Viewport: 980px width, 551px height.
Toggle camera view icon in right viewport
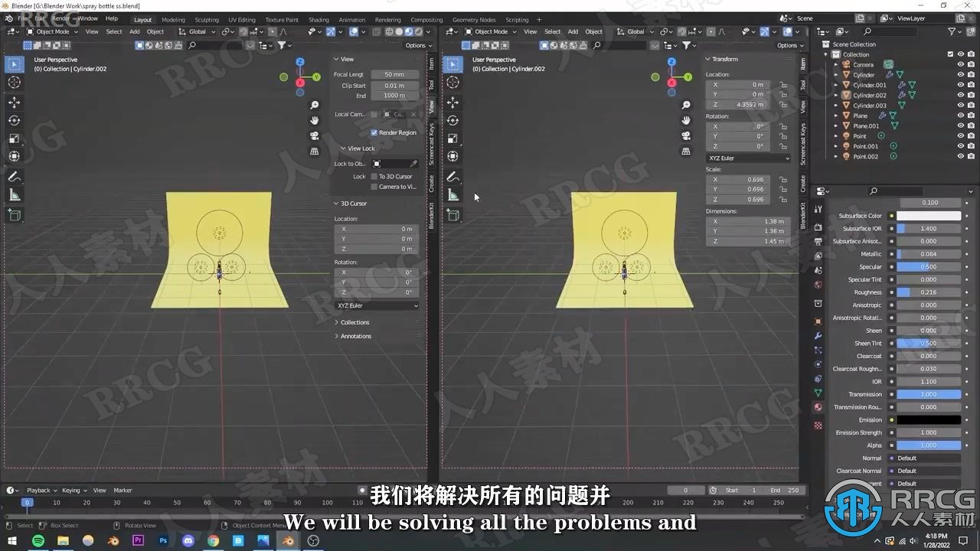(686, 135)
